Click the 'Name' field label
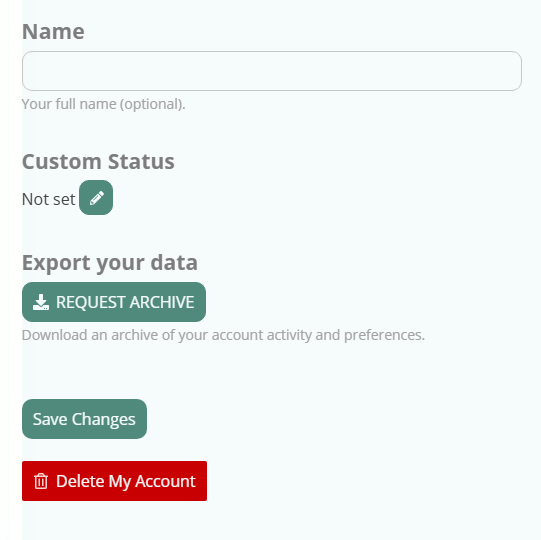Screen dimensions: 541x540 53,32
